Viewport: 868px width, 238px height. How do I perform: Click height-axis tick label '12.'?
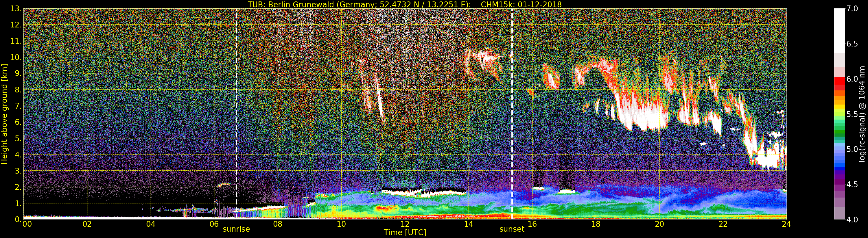16,25
